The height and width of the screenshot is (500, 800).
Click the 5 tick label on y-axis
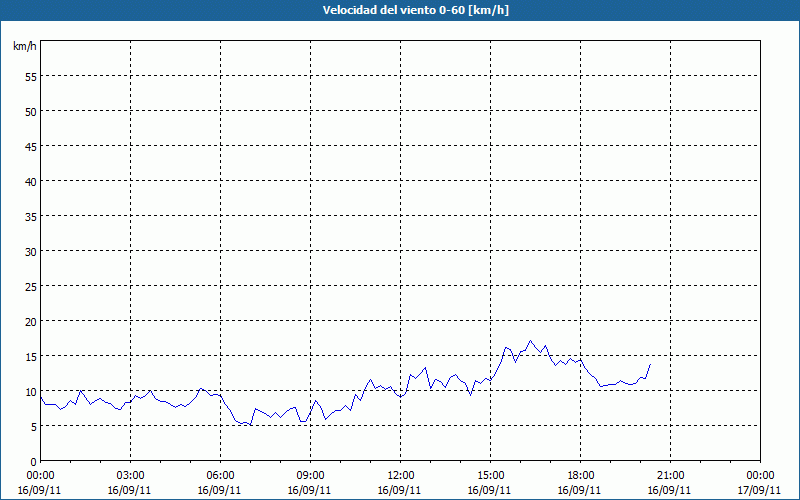(x=33, y=426)
